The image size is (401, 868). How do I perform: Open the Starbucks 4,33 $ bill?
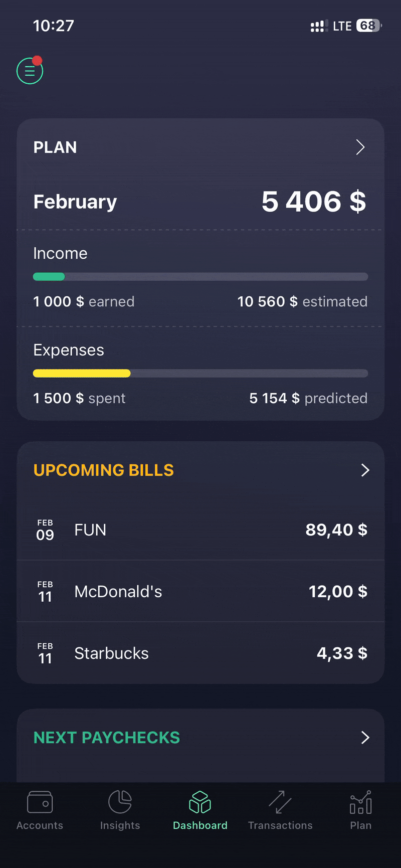tap(200, 653)
